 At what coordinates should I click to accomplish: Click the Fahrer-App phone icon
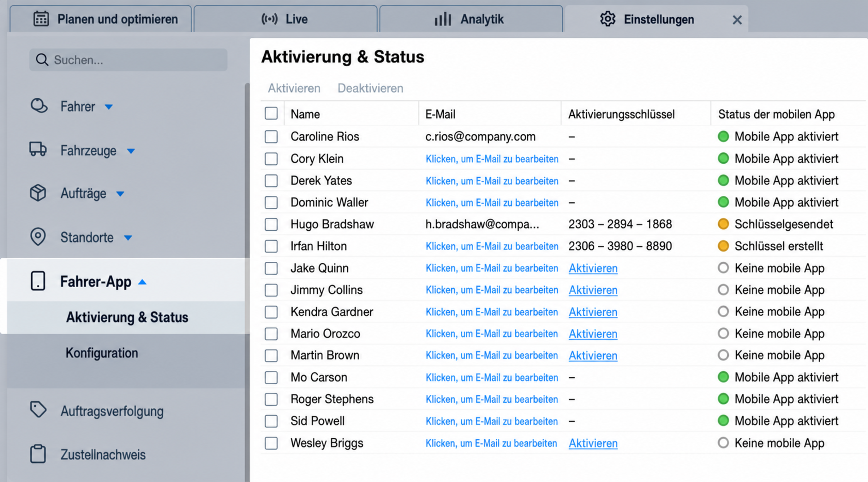(x=38, y=281)
